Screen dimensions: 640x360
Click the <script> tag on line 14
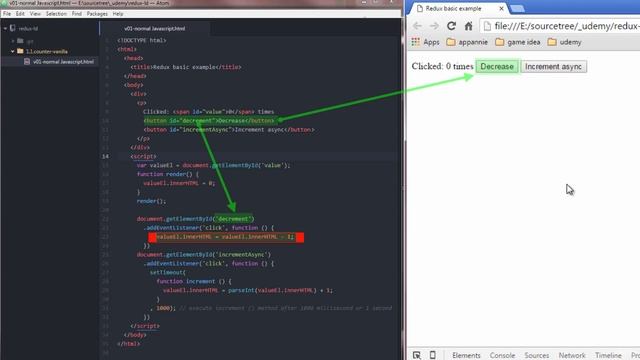[x=143, y=156]
